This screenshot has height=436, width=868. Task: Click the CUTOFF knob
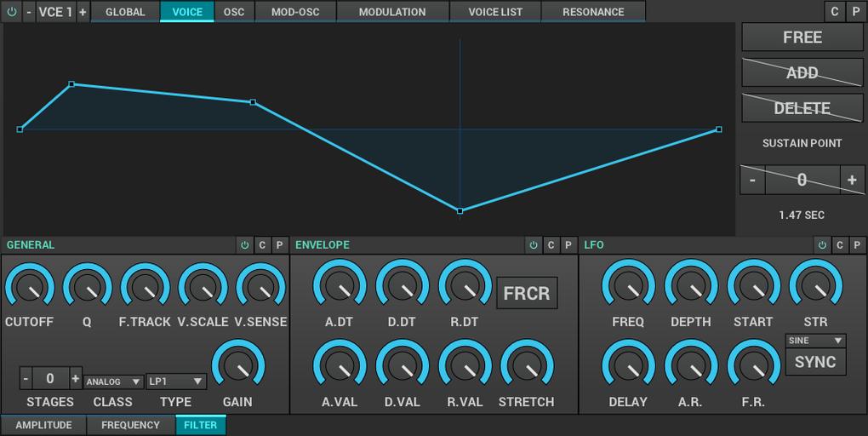coord(29,287)
